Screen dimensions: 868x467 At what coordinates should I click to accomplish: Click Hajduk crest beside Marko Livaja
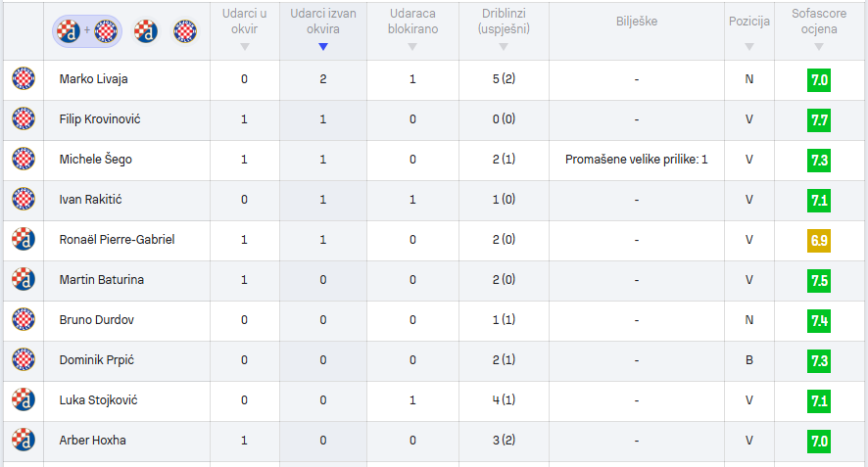tap(24, 79)
